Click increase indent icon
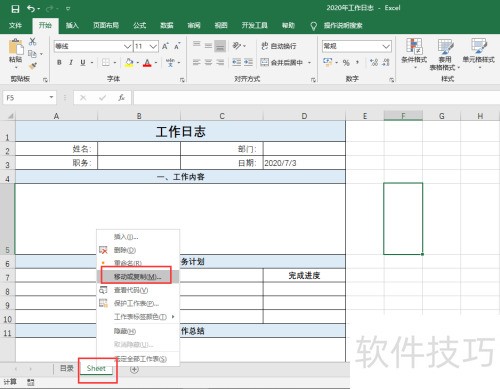500x389 pixels. pyautogui.click(x=248, y=62)
